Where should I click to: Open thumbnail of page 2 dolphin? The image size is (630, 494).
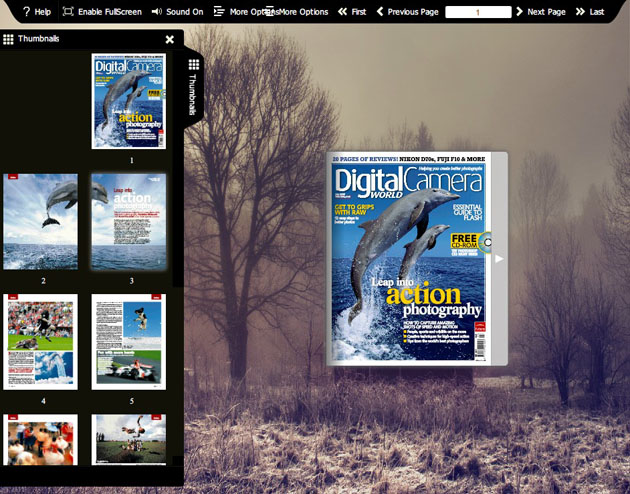coord(41,222)
